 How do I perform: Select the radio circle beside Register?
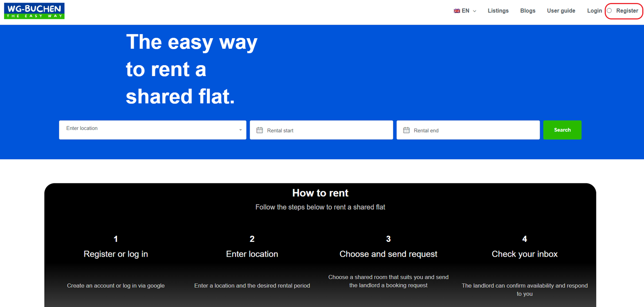click(609, 11)
